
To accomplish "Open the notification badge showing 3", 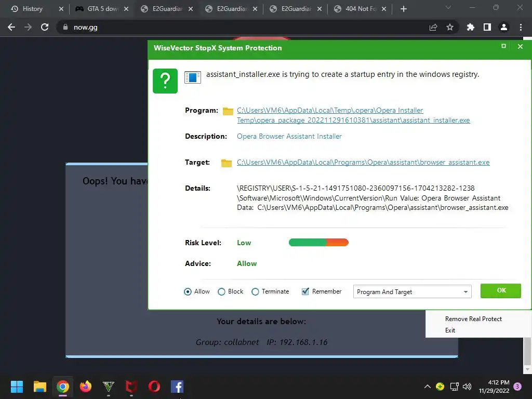I will 517,387.
